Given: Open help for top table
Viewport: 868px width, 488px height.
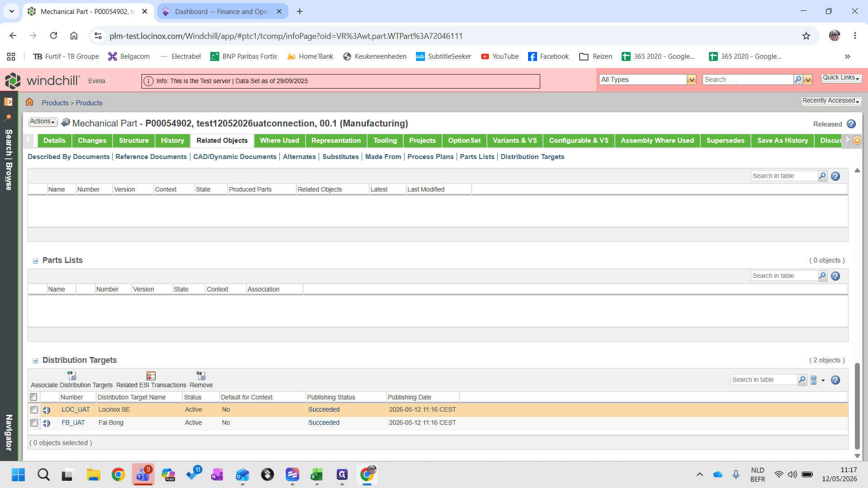Looking at the screenshot, I should pos(835,176).
